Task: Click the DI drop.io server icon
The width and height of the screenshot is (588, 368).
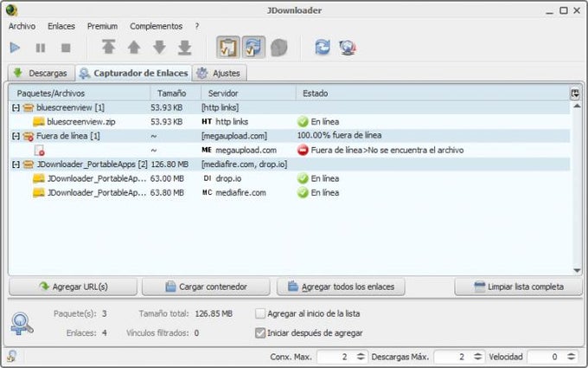Action: click(x=207, y=178)
